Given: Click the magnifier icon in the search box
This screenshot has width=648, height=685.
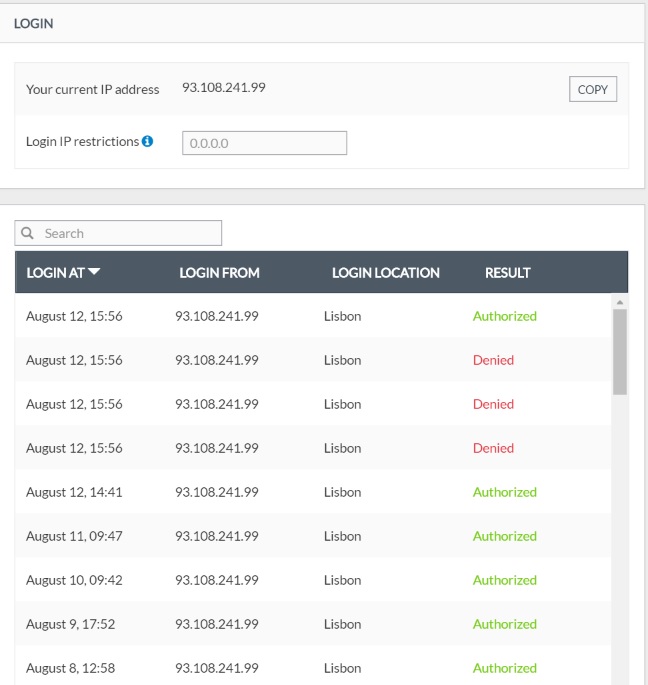Looking at the screenshot, I should 28,233.
